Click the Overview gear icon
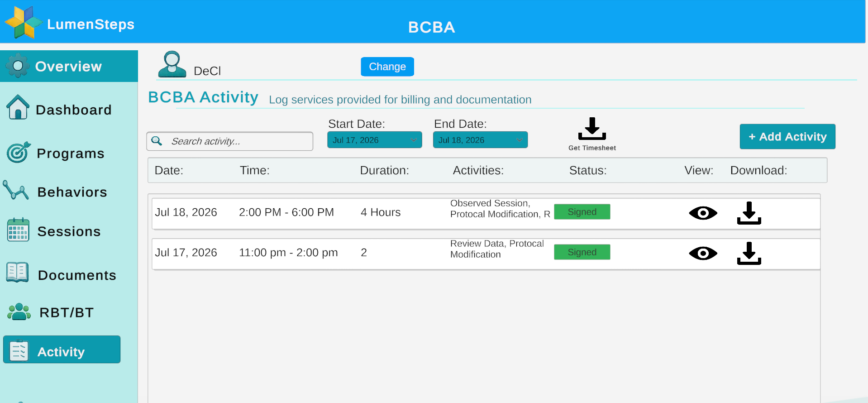The height and width of the screenshot is (403, 868). click(x=18, y=66)
